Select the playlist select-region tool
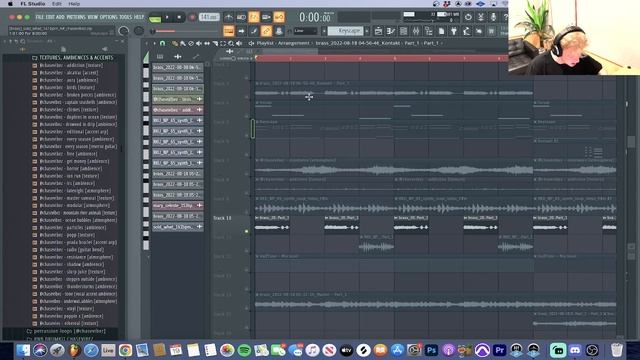The height and width of the screenshot is (360, 640). point(223,43)
